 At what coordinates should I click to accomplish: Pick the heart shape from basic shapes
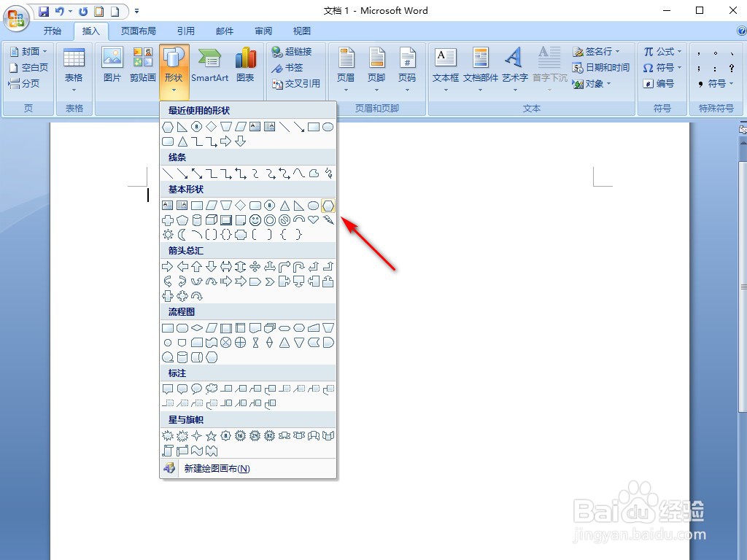314,220
